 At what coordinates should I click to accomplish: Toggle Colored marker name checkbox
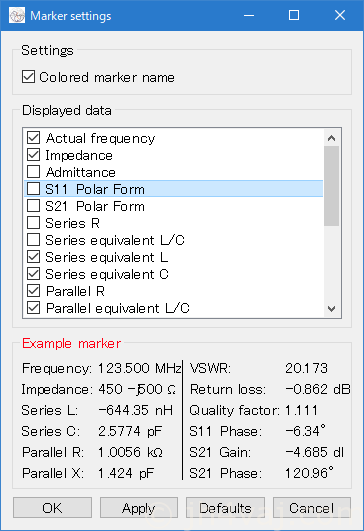tap(28, 77)
